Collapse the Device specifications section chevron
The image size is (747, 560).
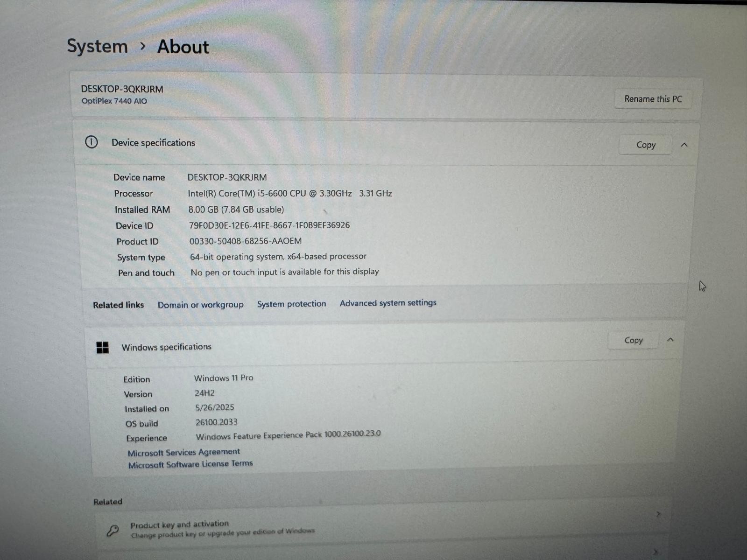[684, 145]
